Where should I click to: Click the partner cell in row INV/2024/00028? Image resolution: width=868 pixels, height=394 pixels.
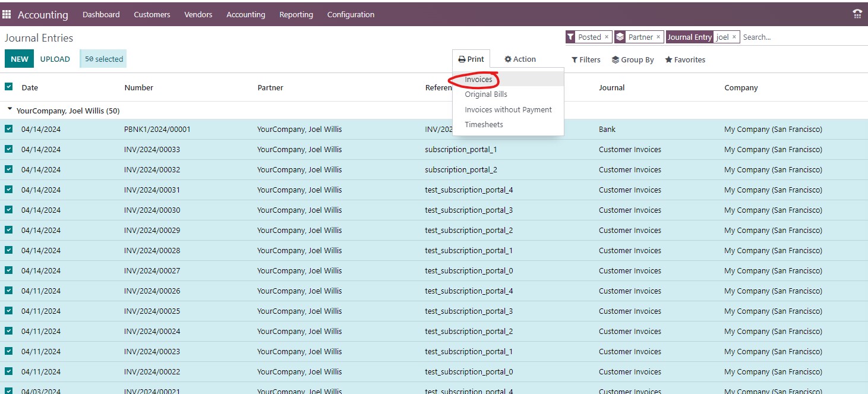coord(299,250)
